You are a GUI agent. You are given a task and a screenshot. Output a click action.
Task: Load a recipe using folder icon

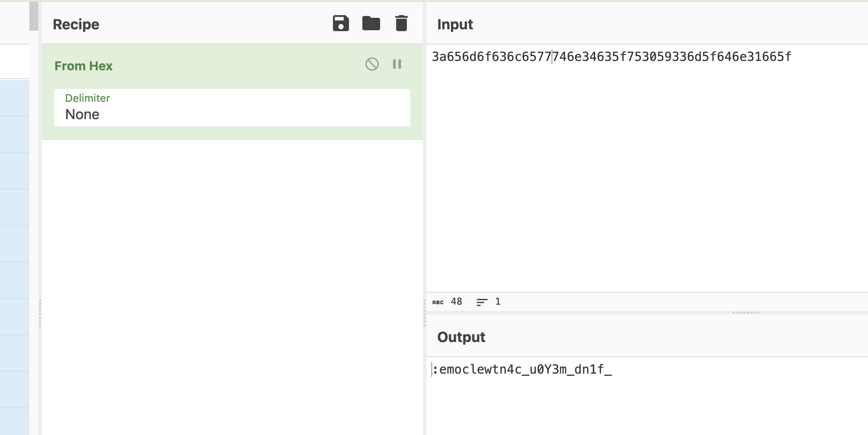tap(371, 23)
